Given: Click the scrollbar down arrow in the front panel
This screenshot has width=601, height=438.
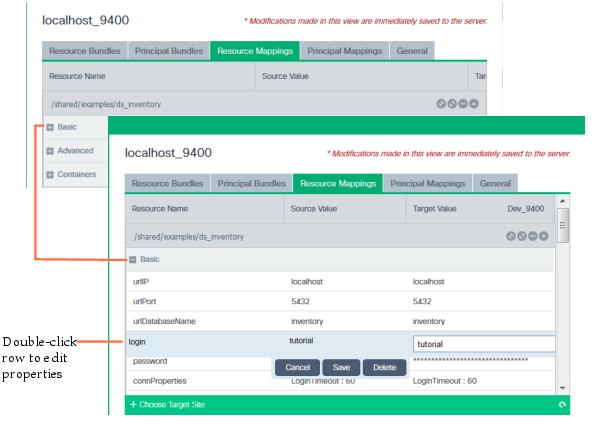Looking at the screenshot, I should pos(562,388).
